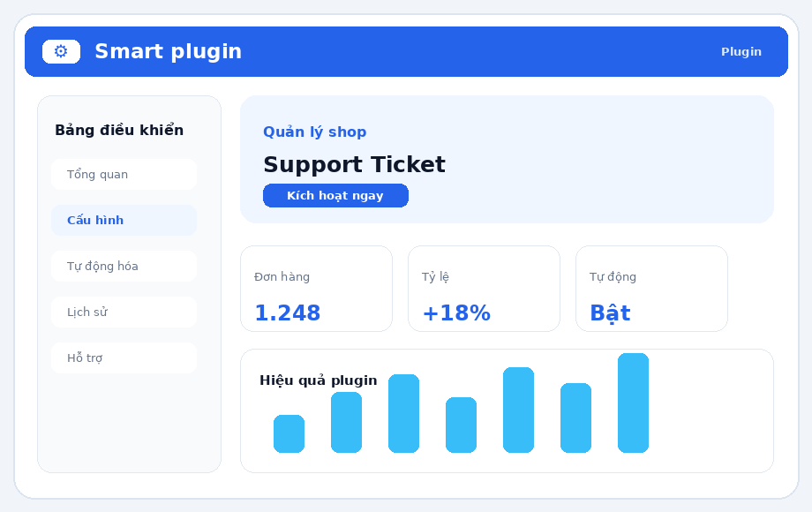Open the Tỷ lệ +18% card
812x512 pixels.
[485, 289]
